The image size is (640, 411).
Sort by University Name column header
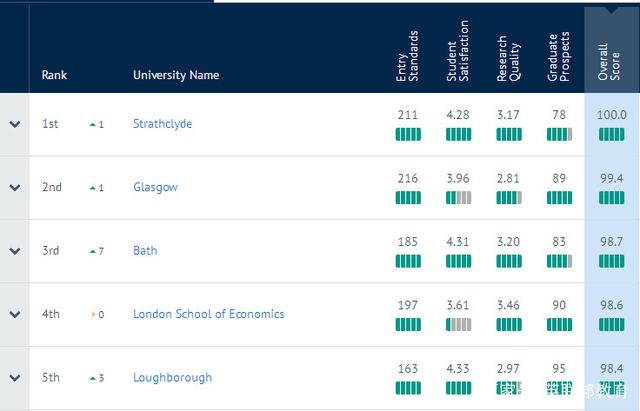pos(176,75)
